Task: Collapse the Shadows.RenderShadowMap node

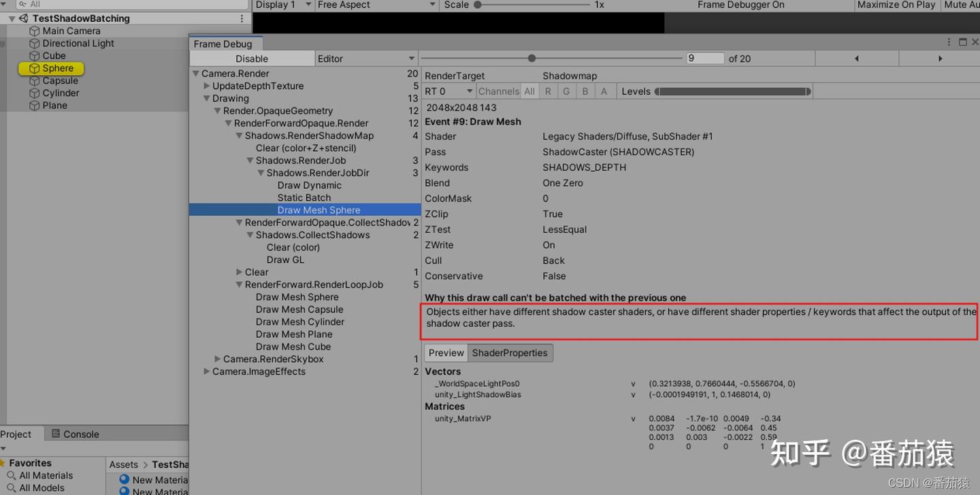Action: (x=240, y=136)
